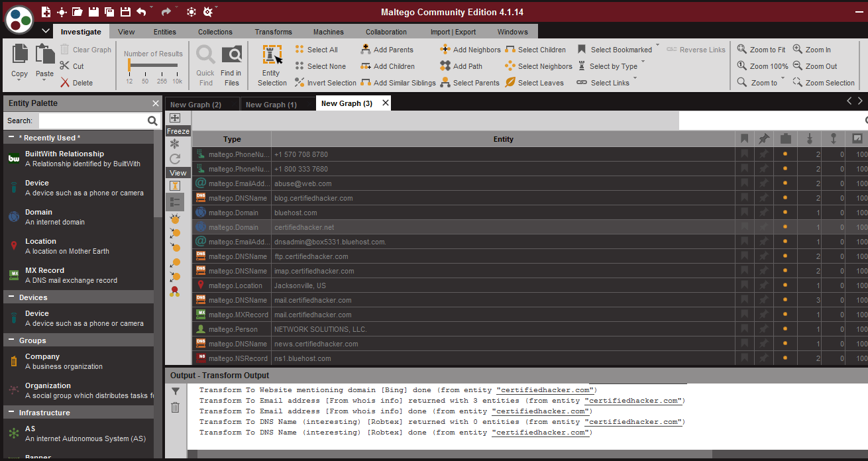Viewport: 868px width, 461px height.
Task: Toggle pin for NETWORK SOLUTIONS, LLC. row
Action: [764, 329]
